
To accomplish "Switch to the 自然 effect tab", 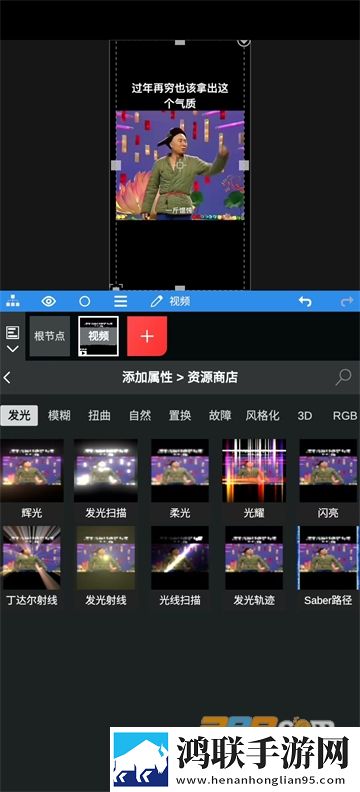I will pyautogui.click(x=140, y=416).
